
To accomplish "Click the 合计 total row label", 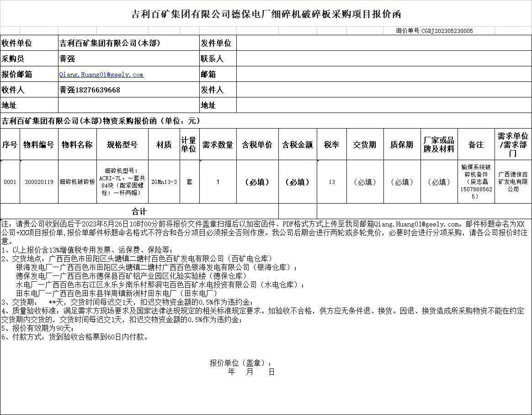I will tap(139, 211).
